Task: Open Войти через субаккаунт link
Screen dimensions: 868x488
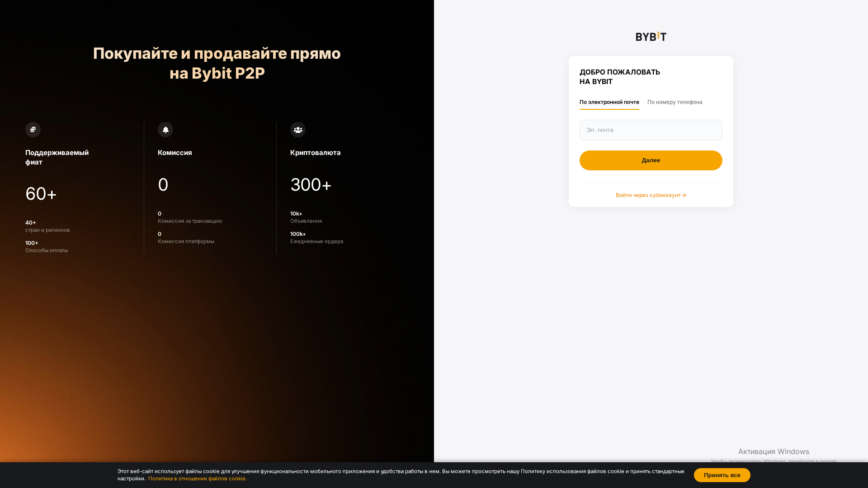Action: coord(651,195)
